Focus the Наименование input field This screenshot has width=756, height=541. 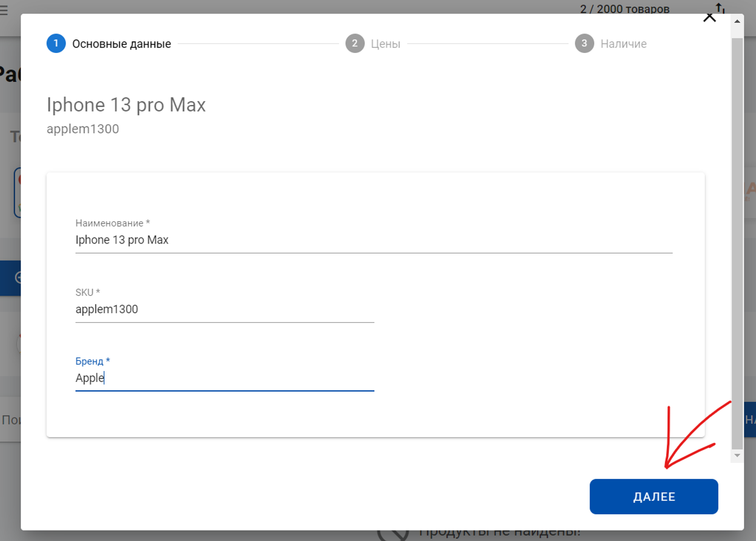(373, 240)
